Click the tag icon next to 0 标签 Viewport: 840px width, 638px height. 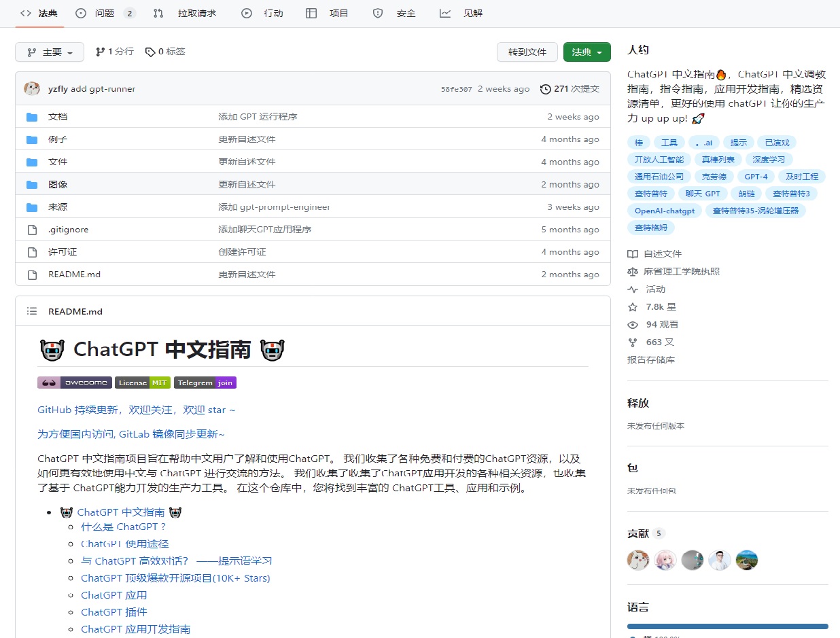150,52
